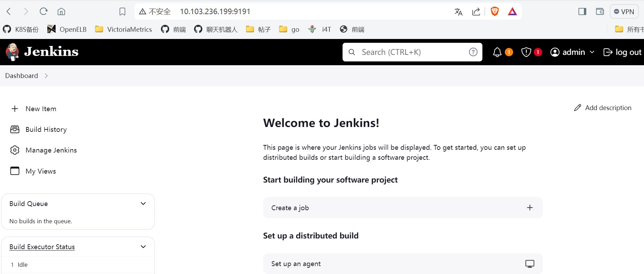
Task: Open the OpenELB bookmark
Action: pos(67,29)
